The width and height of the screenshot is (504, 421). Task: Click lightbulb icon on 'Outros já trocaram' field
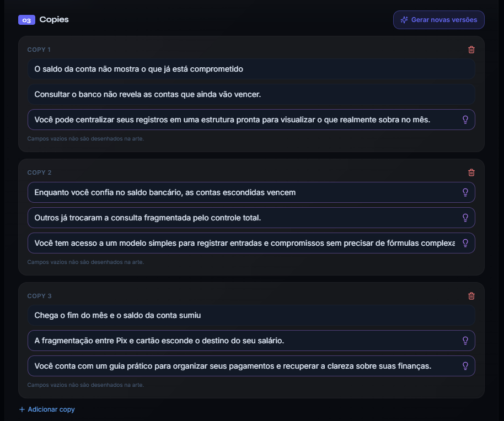point(465,218)
